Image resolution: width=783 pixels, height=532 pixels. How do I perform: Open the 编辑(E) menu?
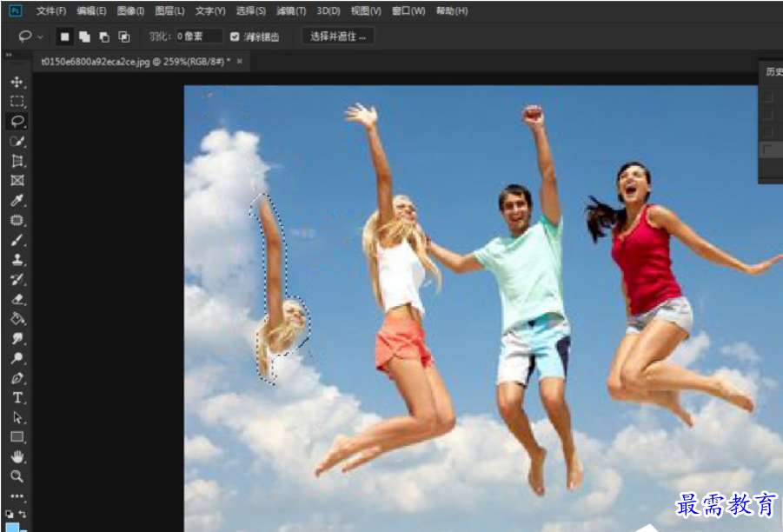pos(91,10)
